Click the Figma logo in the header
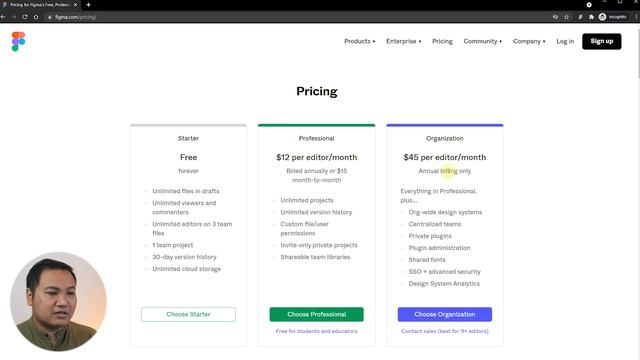Viewport: 640px width, 360px height. point(18,41)
